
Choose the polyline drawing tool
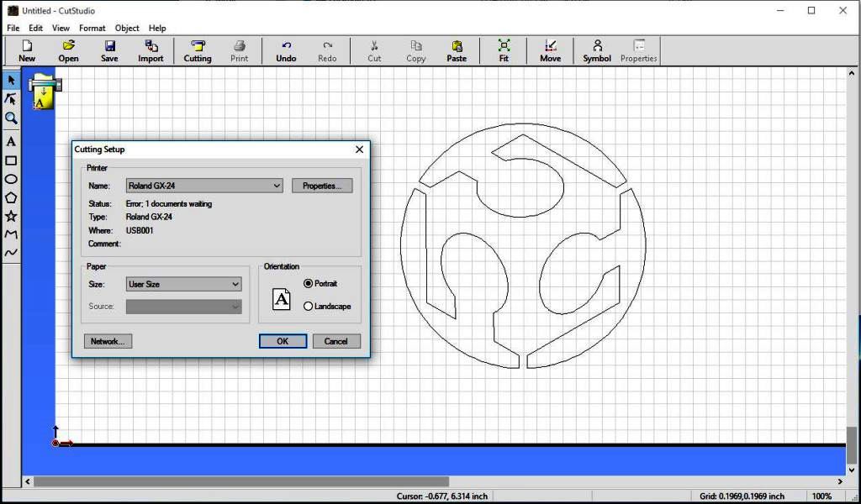(x=11, y=234)
